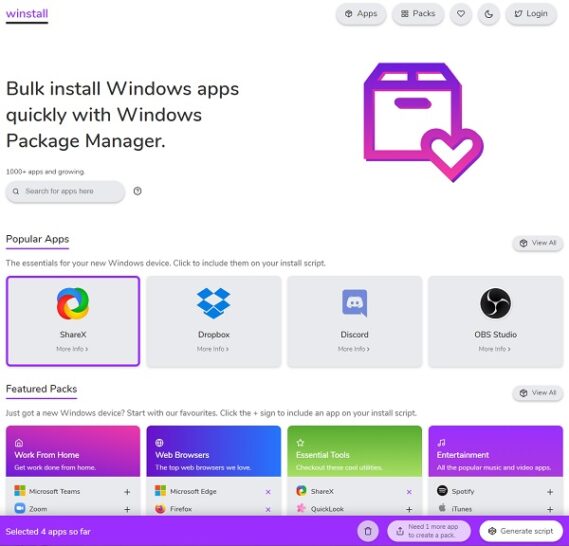Screen dimensions: 569x546
Task: Clear selected apps with the trash icon
Action: pyautogui.click(x=368, y=531)
